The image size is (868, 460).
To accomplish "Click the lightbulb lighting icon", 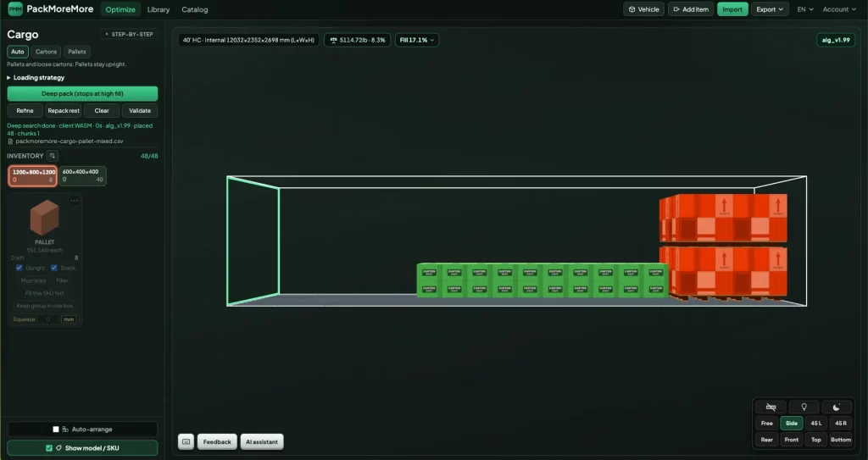I will pos(804,407).
